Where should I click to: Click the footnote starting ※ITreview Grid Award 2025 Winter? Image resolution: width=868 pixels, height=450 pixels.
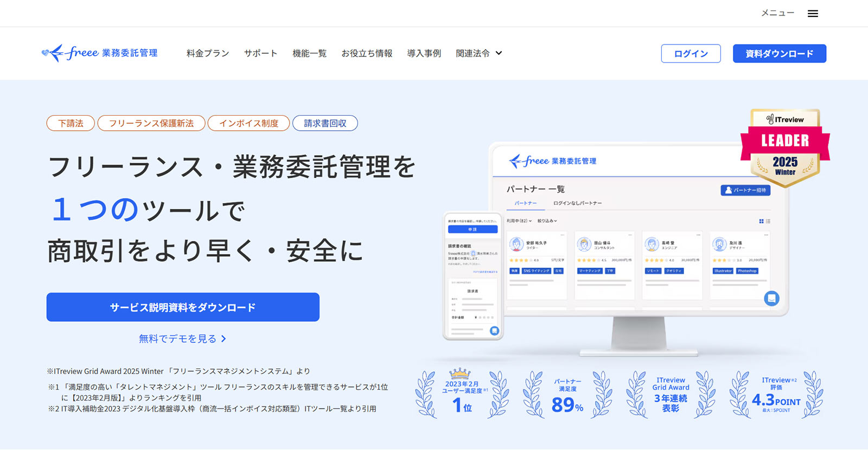178,371
